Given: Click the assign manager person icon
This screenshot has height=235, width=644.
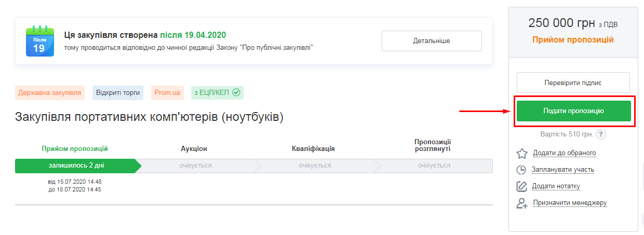Looking at the screenshot, I should [521, 203].
